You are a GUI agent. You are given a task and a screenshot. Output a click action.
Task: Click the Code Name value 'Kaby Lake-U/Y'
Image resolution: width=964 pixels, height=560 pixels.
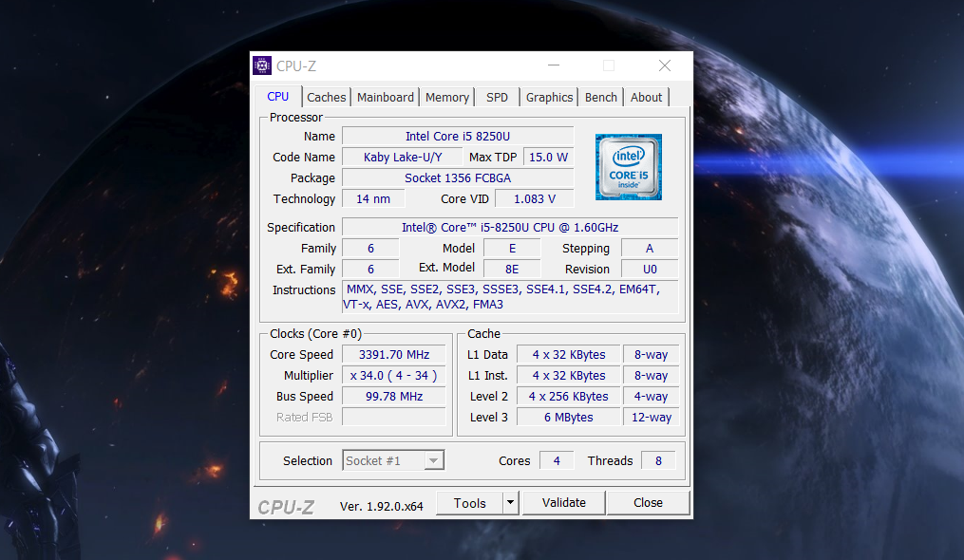(x=402, y=157)
